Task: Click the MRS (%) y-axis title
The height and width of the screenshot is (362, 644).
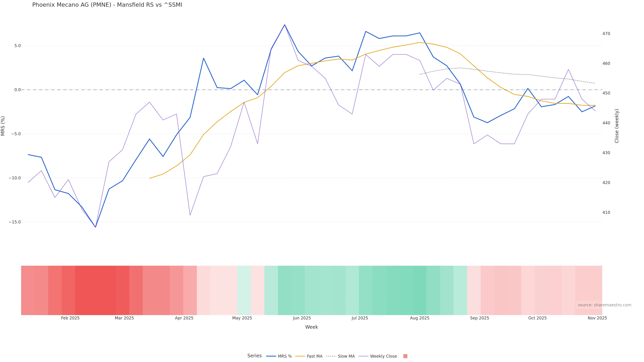Action: tap(3, 126)
